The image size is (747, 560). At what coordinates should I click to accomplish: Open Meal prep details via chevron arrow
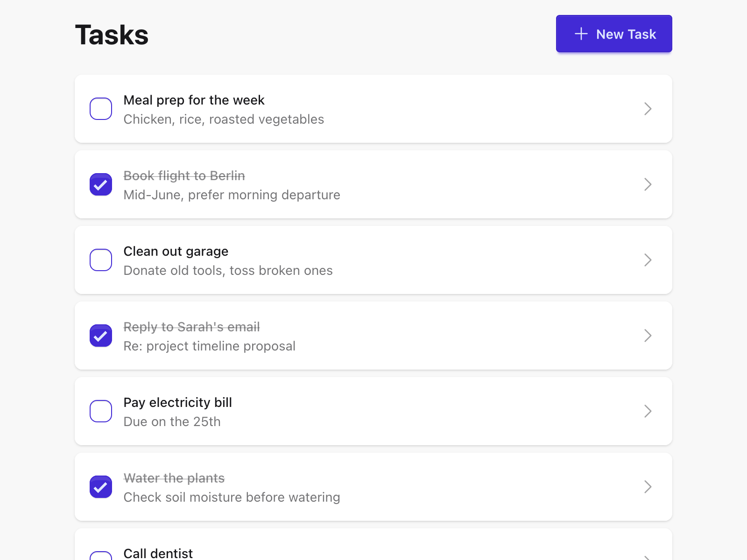point(648,109)
